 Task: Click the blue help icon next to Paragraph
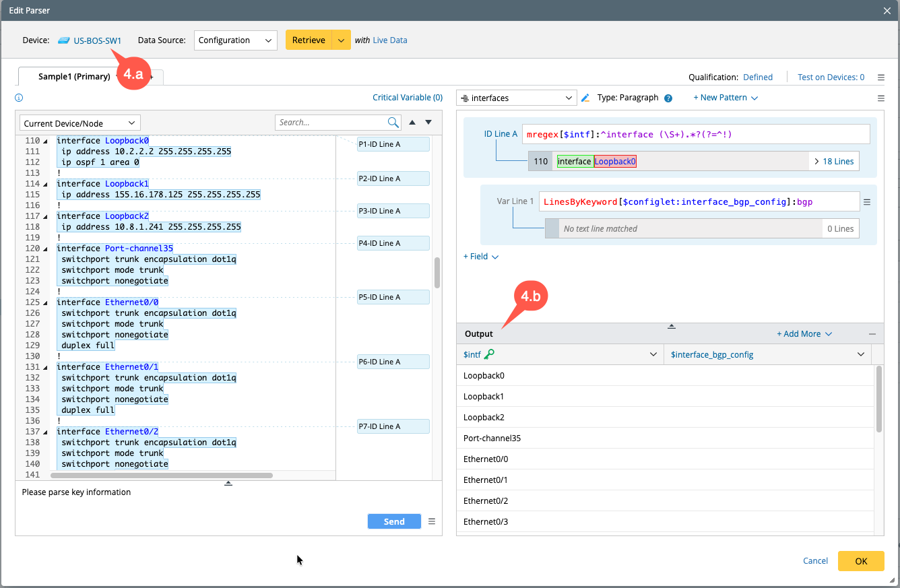(668, 98)
